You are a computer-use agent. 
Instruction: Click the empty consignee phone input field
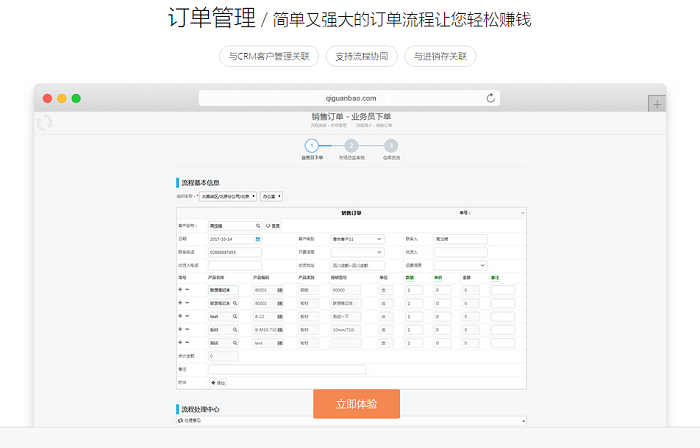pyautogui.click(x=235, y=265)
